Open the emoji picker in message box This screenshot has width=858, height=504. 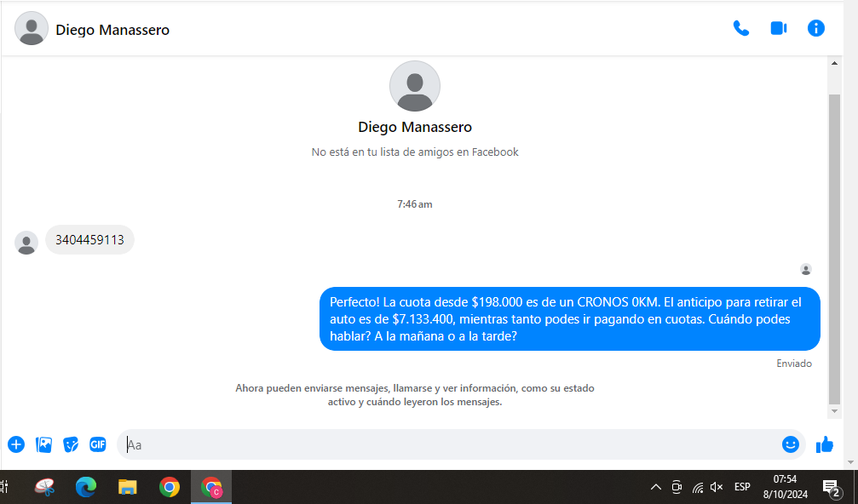pos(791,444)
